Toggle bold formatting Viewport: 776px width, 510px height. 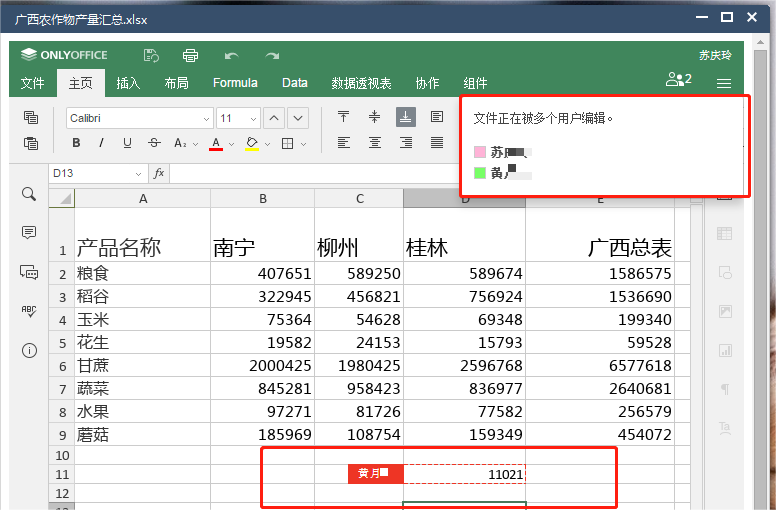76,143
